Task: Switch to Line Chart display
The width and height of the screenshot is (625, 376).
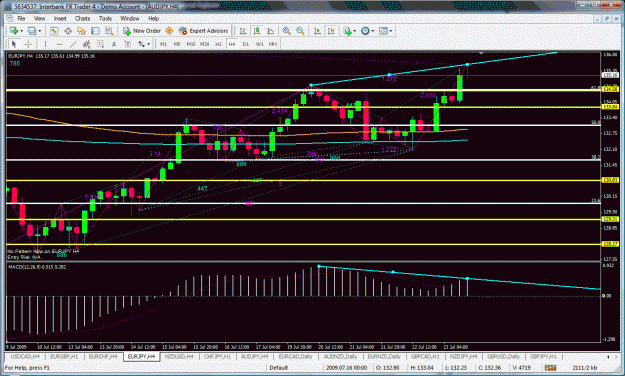Action: (271, 31)
